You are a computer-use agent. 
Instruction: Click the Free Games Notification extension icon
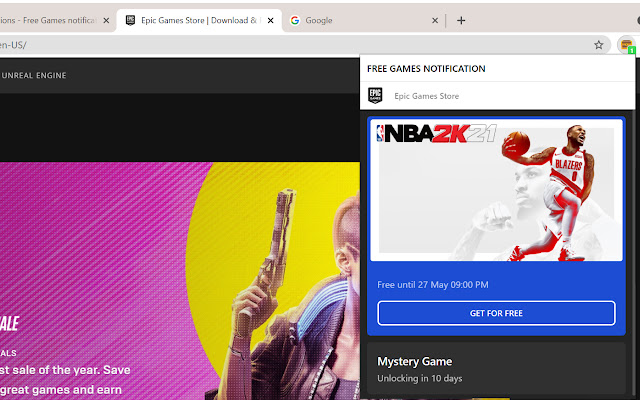coord(627,45)
